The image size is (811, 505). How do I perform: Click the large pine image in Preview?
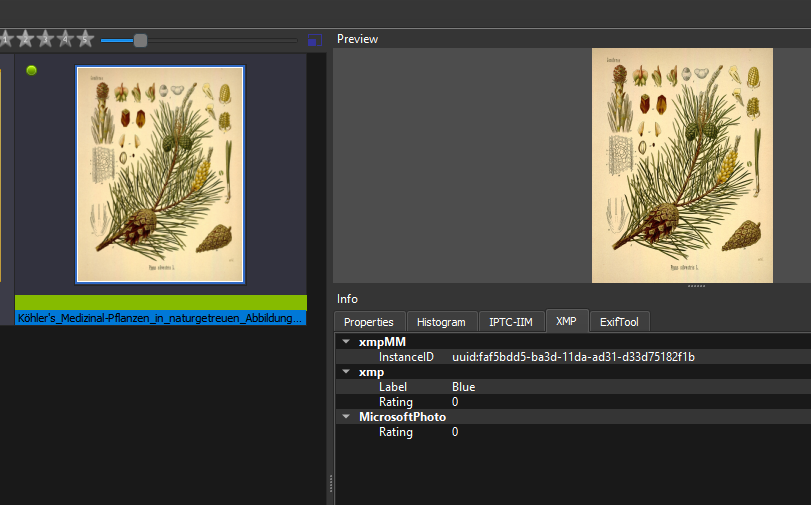pyautogui.click(x=682, y=165)
